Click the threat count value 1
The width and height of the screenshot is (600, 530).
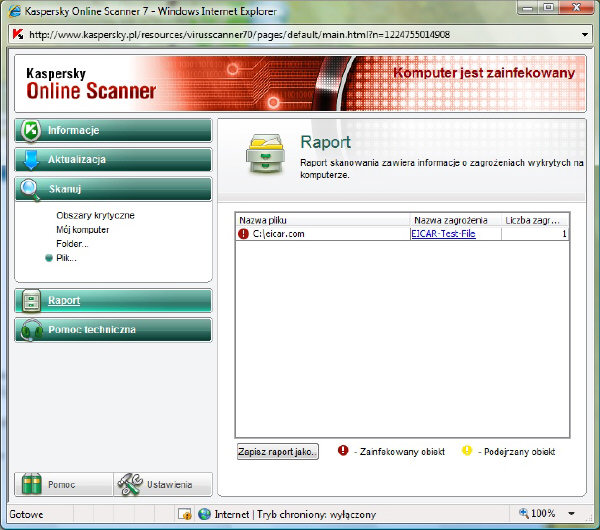[x=564, y=233]
